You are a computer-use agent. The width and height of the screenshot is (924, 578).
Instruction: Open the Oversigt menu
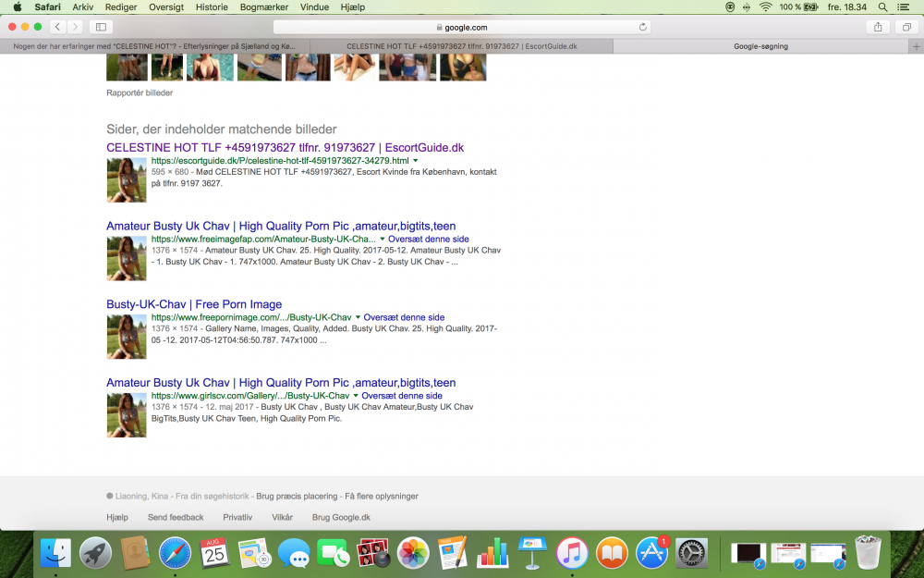[x=166, y=7]
